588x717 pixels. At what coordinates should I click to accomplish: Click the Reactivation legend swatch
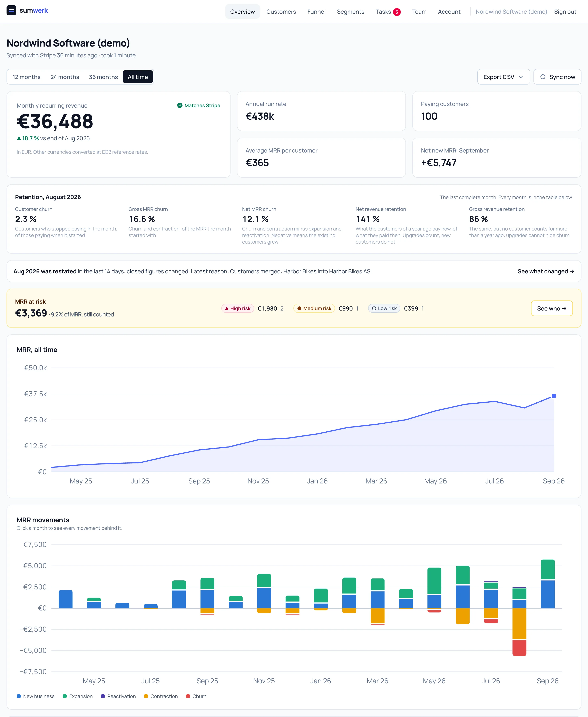(103, 696)
